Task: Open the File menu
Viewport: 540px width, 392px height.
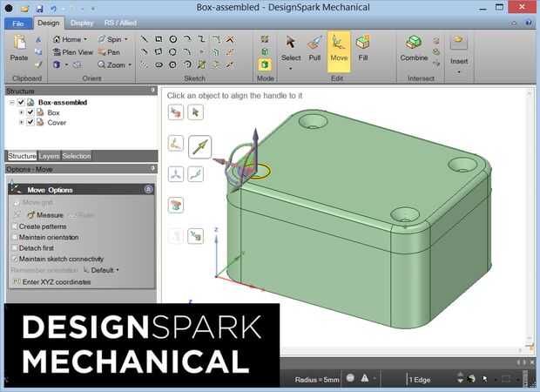Action: tap(18, 24)
